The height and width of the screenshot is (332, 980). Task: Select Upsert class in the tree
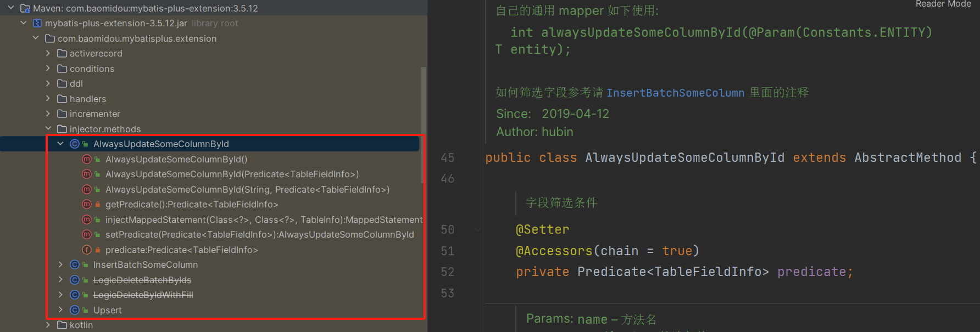pos(107,310)
